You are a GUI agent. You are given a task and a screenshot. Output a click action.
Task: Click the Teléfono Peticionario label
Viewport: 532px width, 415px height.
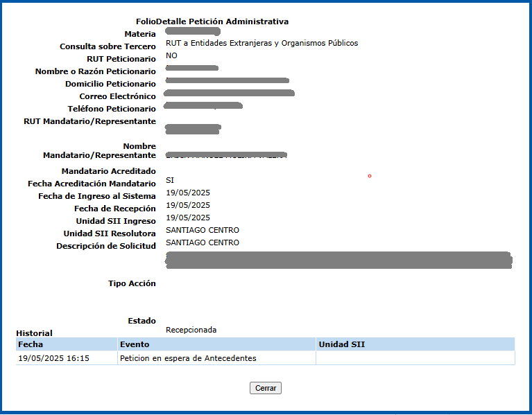(112, 109)
